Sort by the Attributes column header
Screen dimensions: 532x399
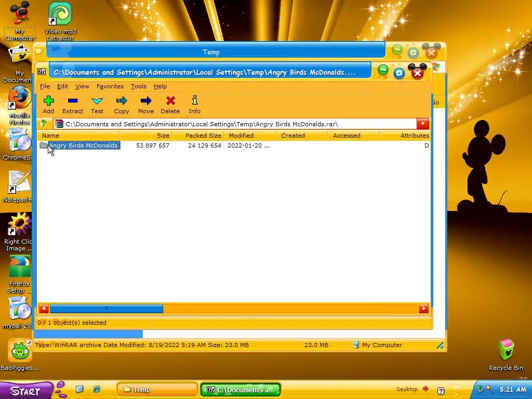[405, 136]
